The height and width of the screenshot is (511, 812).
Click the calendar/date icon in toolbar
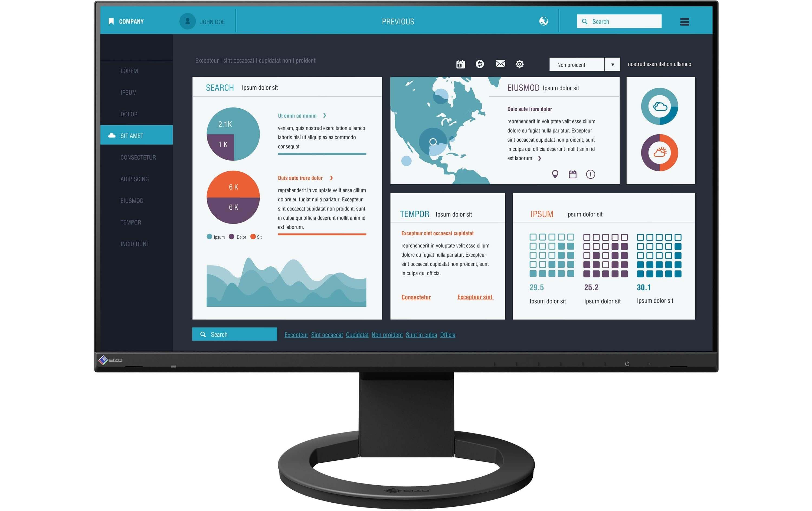(x=461, y=64)
